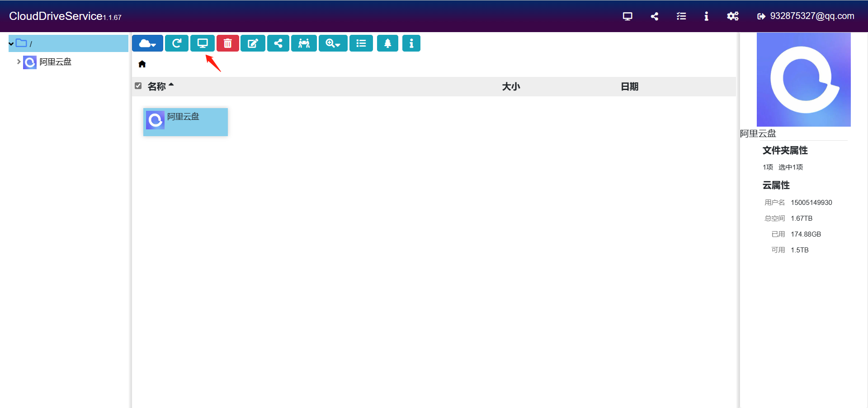
Task: Open the add cloud drive dropdown
Action: (147, 43)
